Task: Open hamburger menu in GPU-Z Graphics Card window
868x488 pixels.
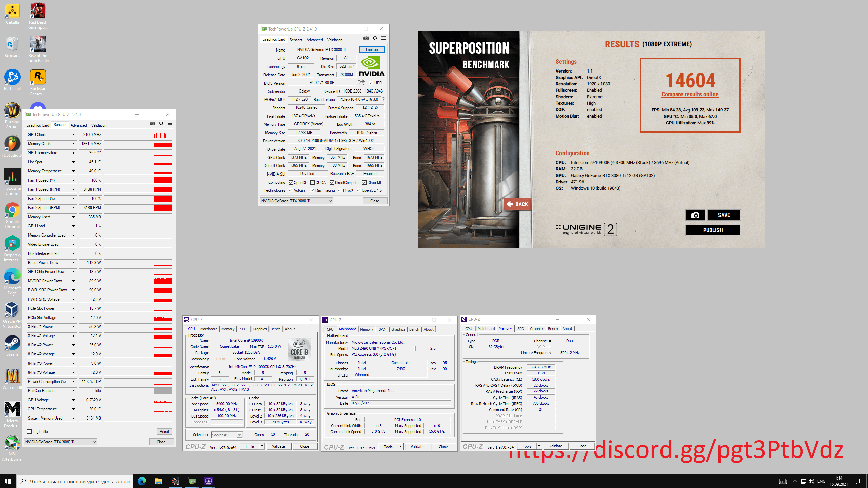Action: 383,38
